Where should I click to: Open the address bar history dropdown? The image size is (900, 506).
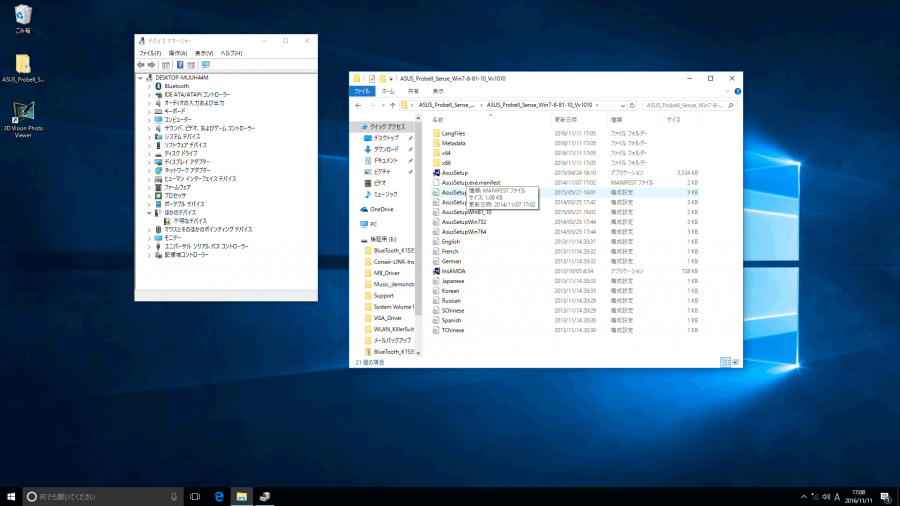pos(622,105)
